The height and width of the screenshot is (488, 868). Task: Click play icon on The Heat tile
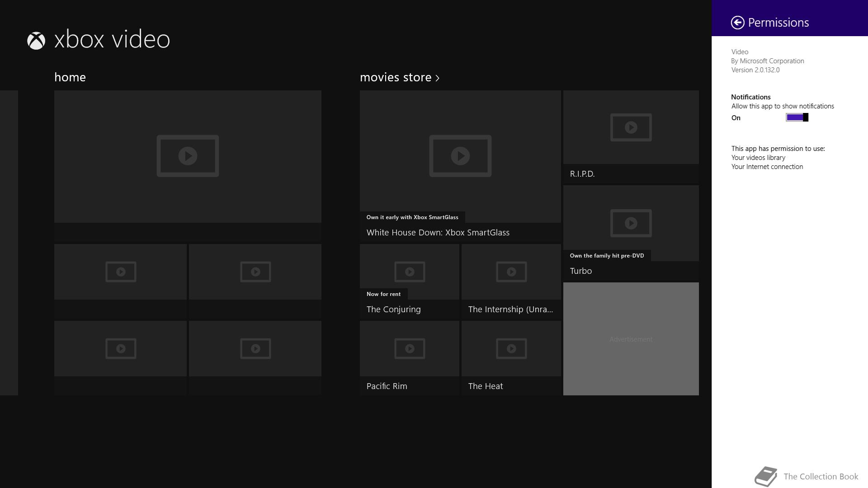tap(511, 349)
